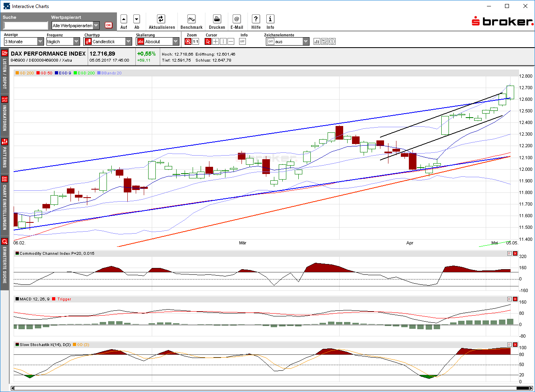Open the Info icon in the top toolbar
This screenshot has height=392, width=535.
(x=270, y=19)
